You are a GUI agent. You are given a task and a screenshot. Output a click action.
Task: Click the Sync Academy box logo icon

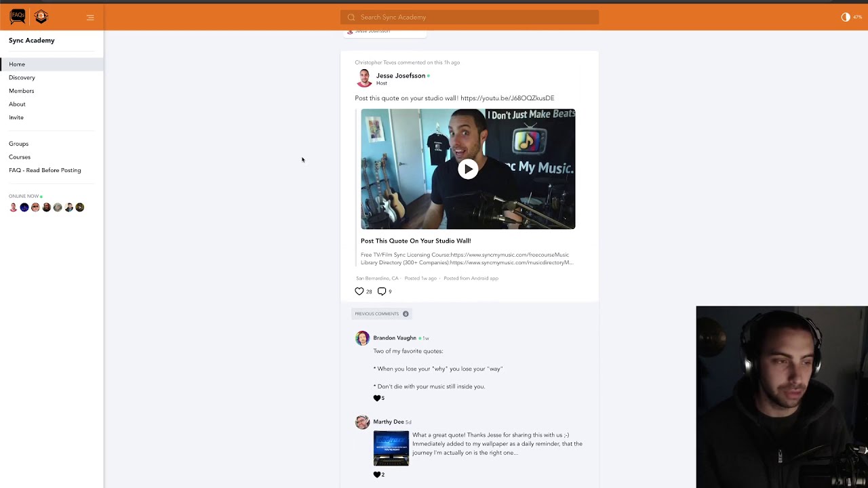41,16
